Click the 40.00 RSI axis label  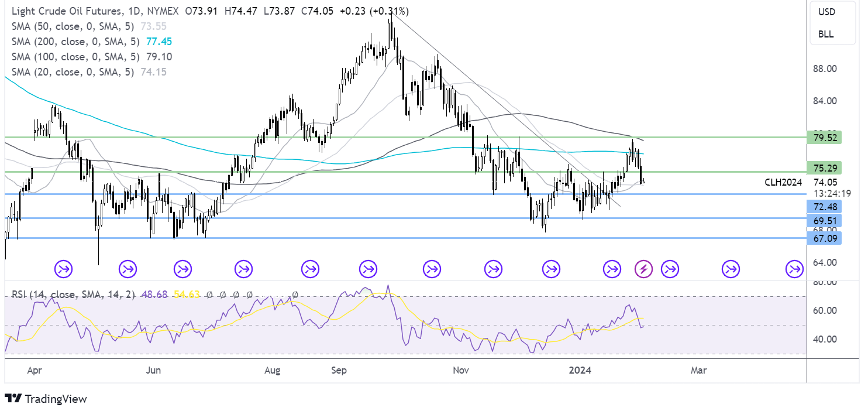click(825, 339)
